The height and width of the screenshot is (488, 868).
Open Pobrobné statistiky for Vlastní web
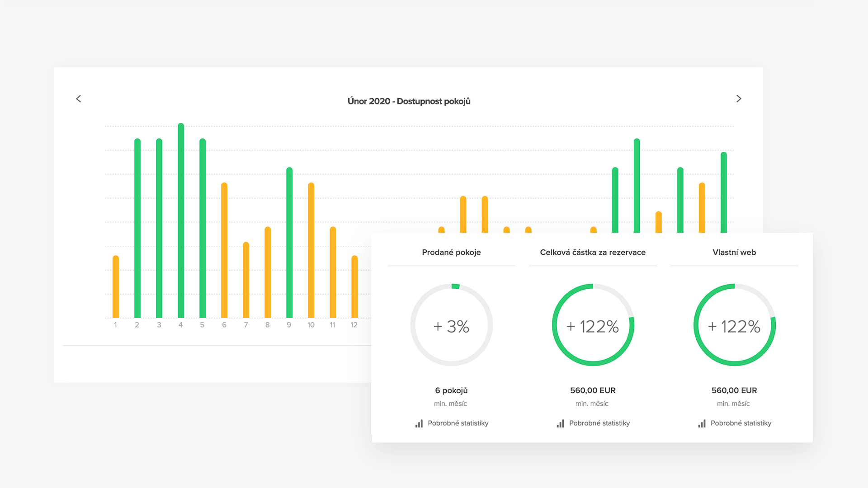point(741,423)
